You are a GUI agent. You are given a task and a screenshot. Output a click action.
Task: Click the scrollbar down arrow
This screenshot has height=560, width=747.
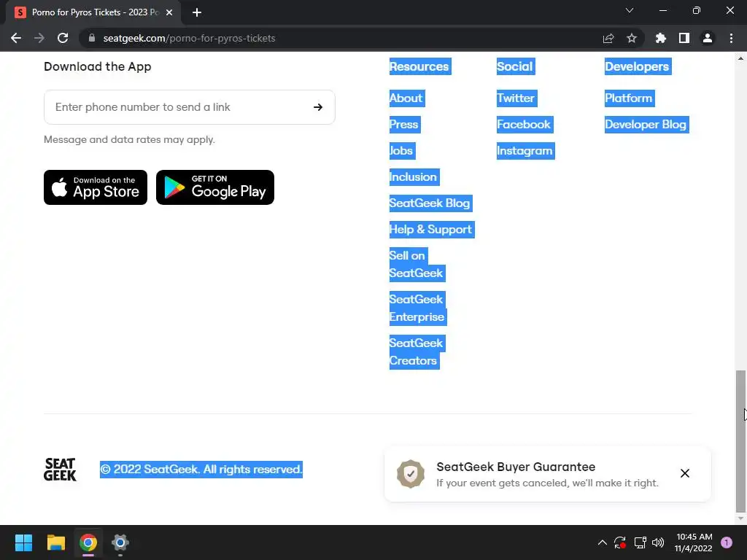(x=740, y=518)
